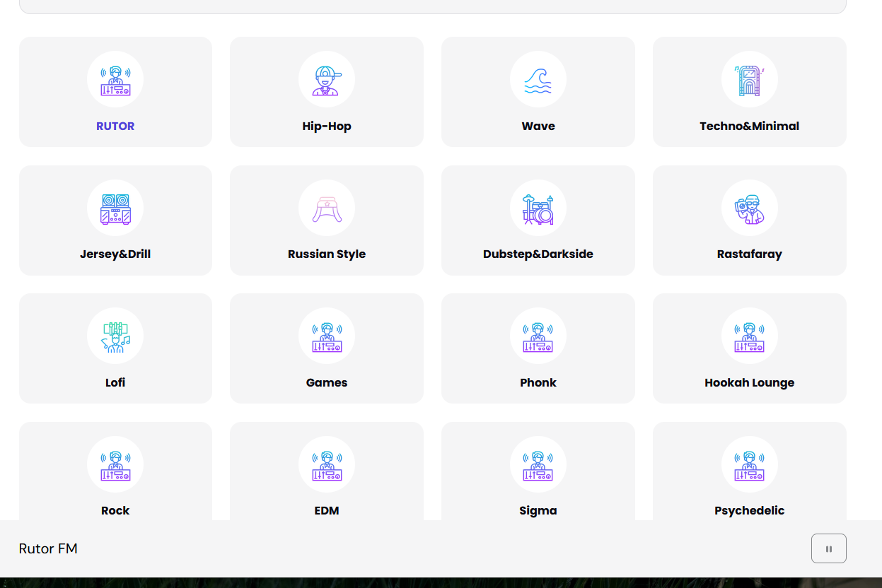This screenshot has width=882, height=588.
Task: Select the Jersey&Drill mixer icon
Action: tap(115, 208)
